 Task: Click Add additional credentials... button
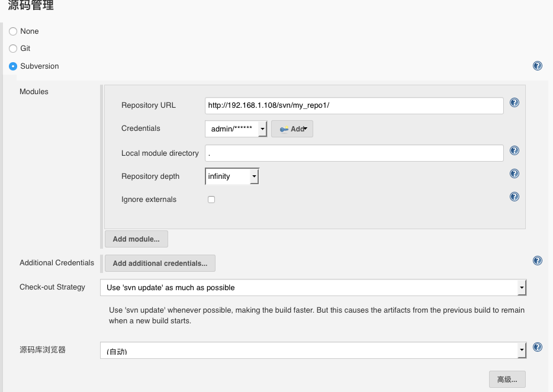point(160,264)
